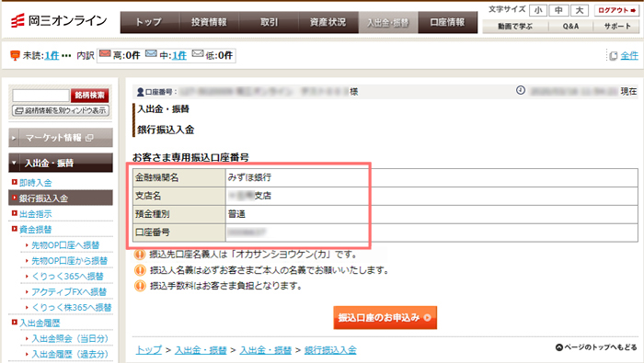The image size is (644, 363).
Task: Click the account holder person icon
Action: [x=141, y=92]
